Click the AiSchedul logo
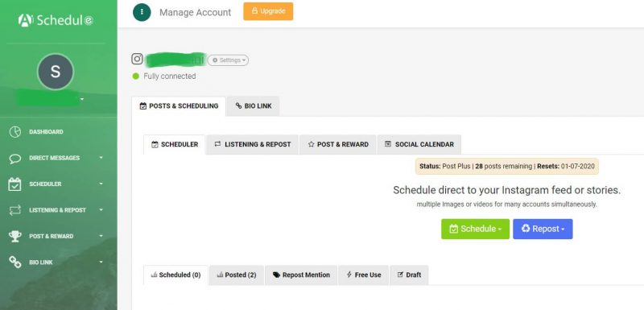Screen dimensions: 644x310 (56, 20)
